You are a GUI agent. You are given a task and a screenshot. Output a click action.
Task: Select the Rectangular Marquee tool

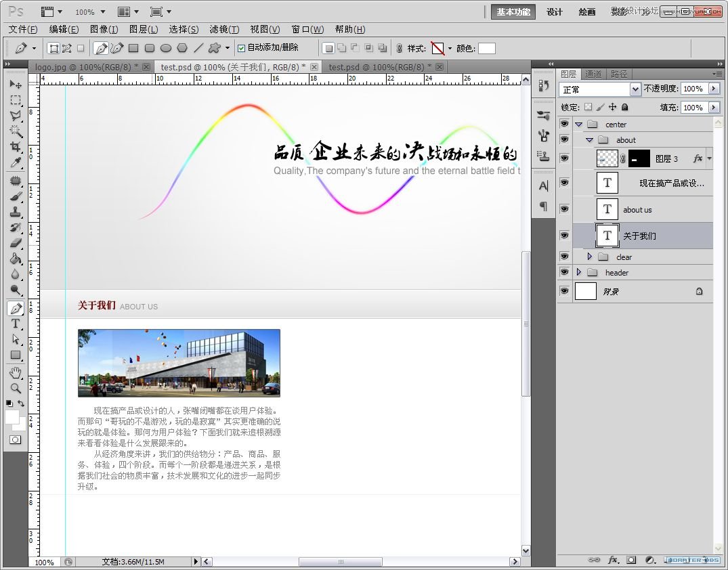coord(16,100)
